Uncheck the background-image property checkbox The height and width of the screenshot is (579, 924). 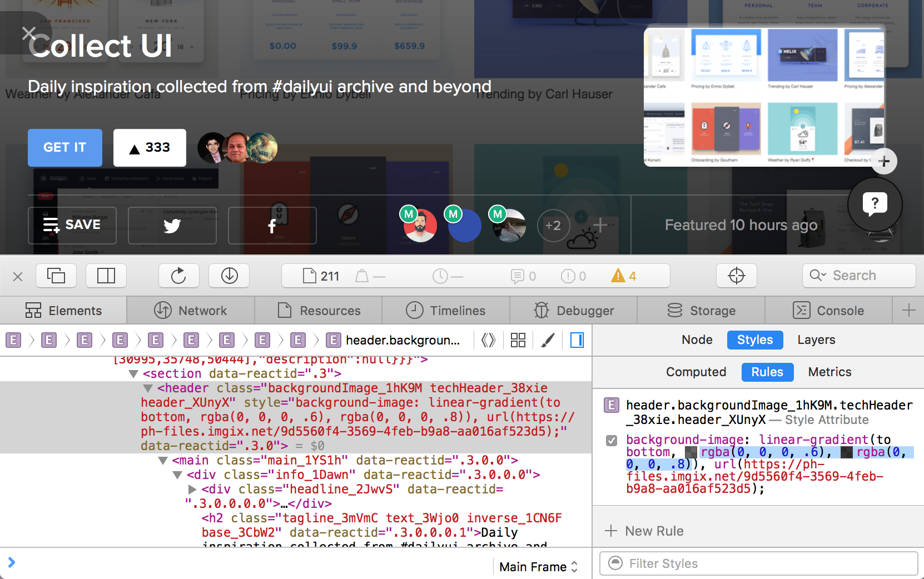[x=612, y=441]
